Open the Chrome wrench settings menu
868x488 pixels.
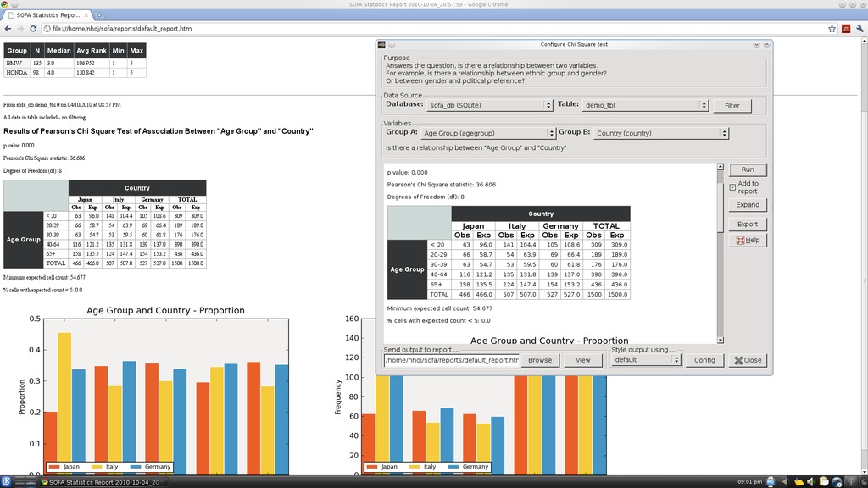(860, 29)
